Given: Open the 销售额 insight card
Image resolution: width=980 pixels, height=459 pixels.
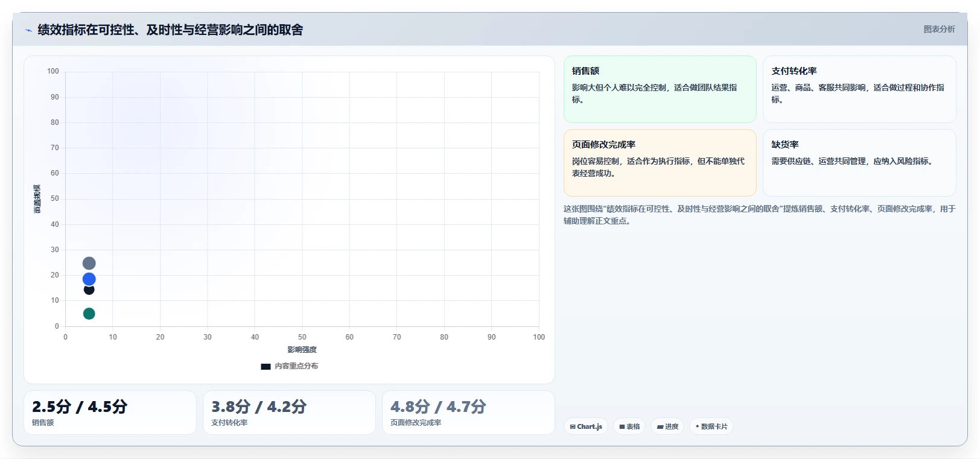Looking at the screenshot, I should coord(660,89).
